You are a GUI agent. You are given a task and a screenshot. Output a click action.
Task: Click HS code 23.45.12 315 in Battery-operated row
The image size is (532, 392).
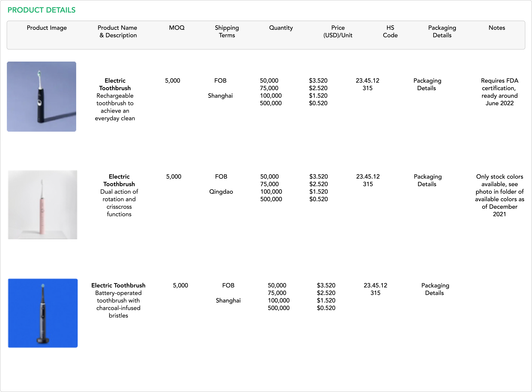click(376, 289)
